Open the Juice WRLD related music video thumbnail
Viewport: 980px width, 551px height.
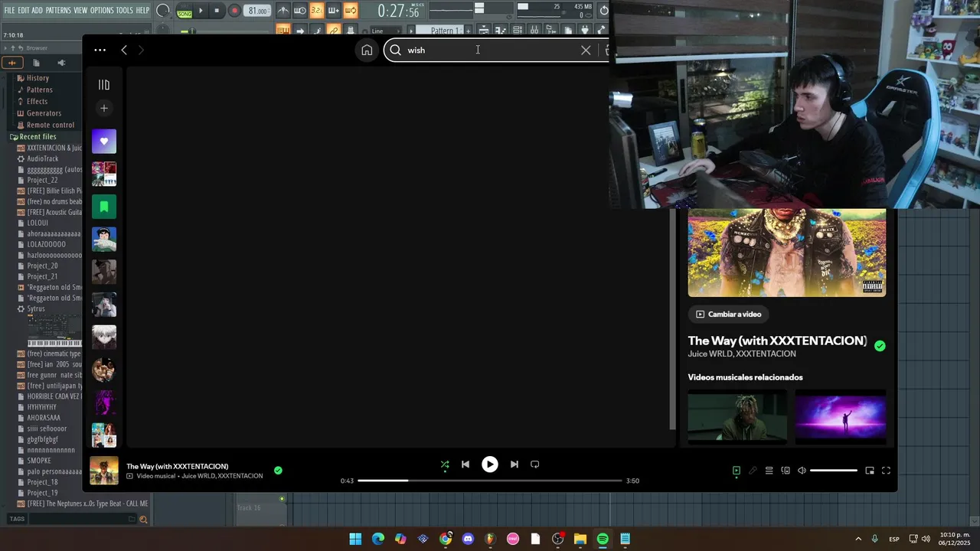coord(737,416)
